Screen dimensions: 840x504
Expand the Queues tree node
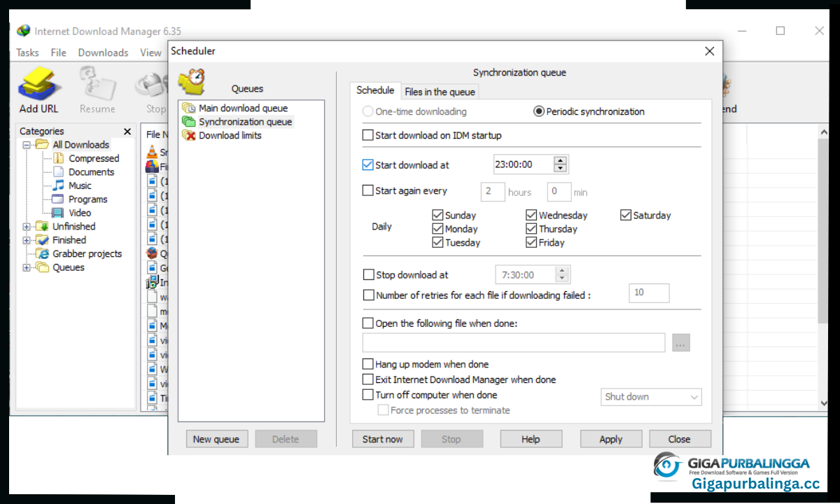(x=27, y=267)
